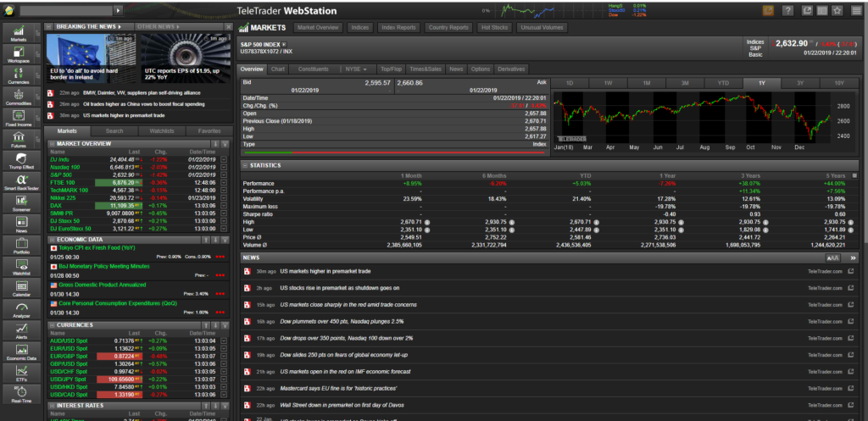Viewport: 868px width, 421px height.
Task: Open the NYSE exchange dropdown
Action: click(x=357, y=69)
